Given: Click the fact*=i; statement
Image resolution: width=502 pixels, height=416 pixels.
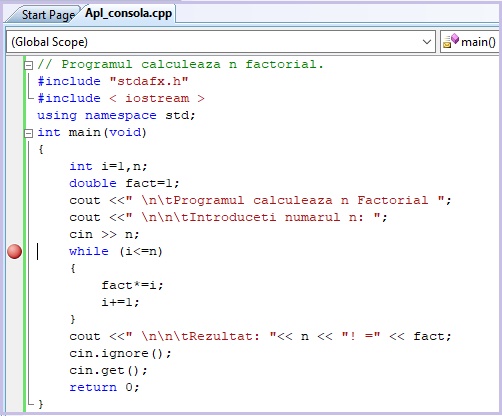Looking at the screenshot, I should pyautogui.click(x=132, y=285).
